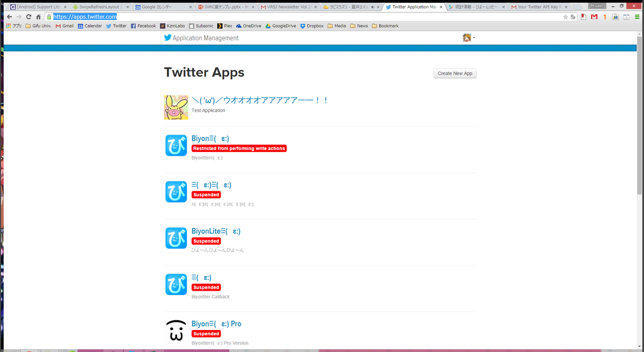The image size is (644, 352).
Task: Open the Calendar bookmark
Action: click(x=90, y=26)
